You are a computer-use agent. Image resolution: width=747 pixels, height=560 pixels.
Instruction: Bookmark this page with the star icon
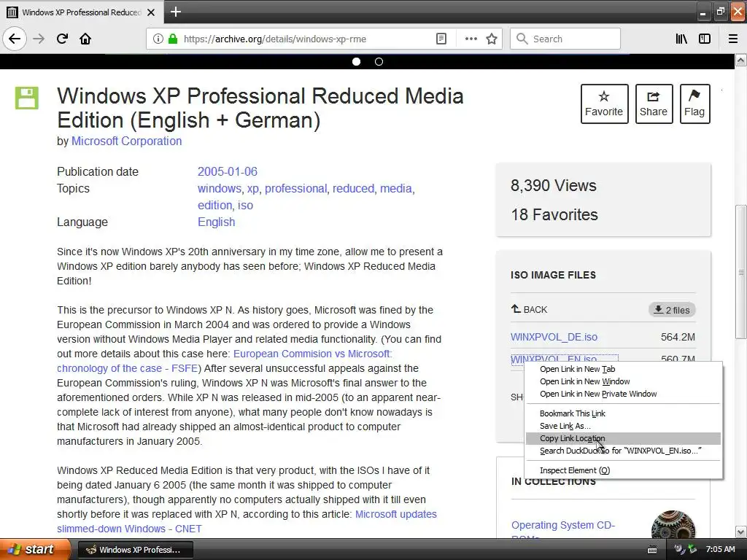(492, 39)
